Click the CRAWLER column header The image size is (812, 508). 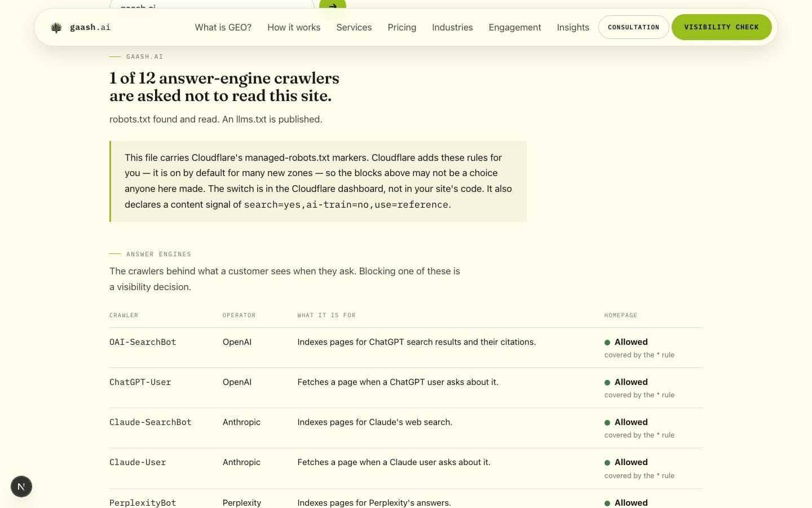[x=124, y=316]
